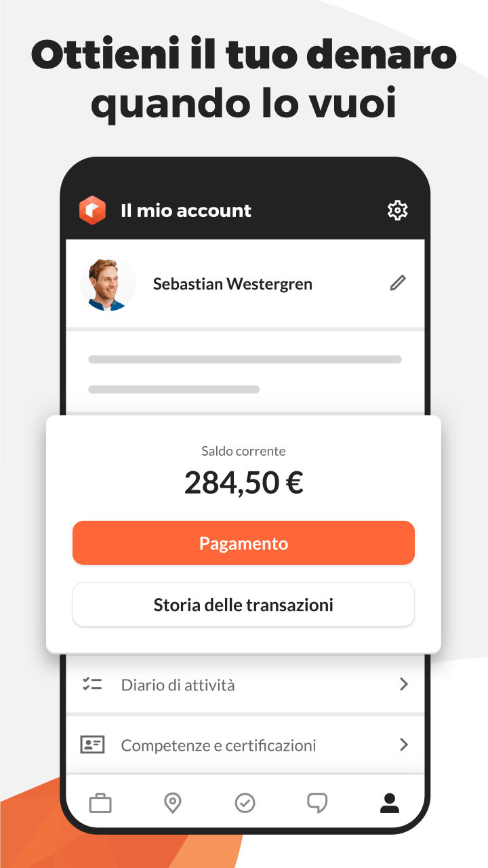Tap the Sebastian Westergren name
This screenshot has width=488, height=868.
(232, 283)
